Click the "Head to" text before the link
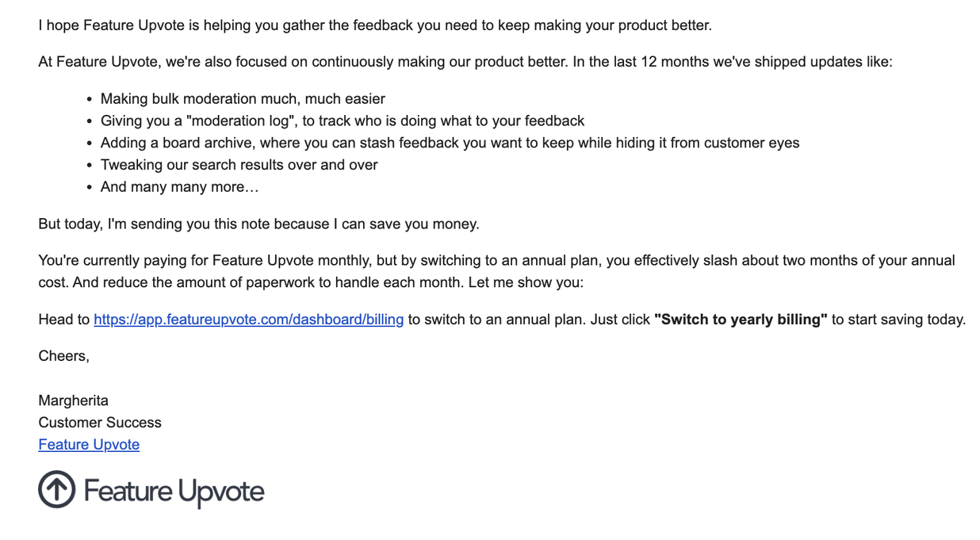Viewport: 980px width, 540px height. click(63, 320)
